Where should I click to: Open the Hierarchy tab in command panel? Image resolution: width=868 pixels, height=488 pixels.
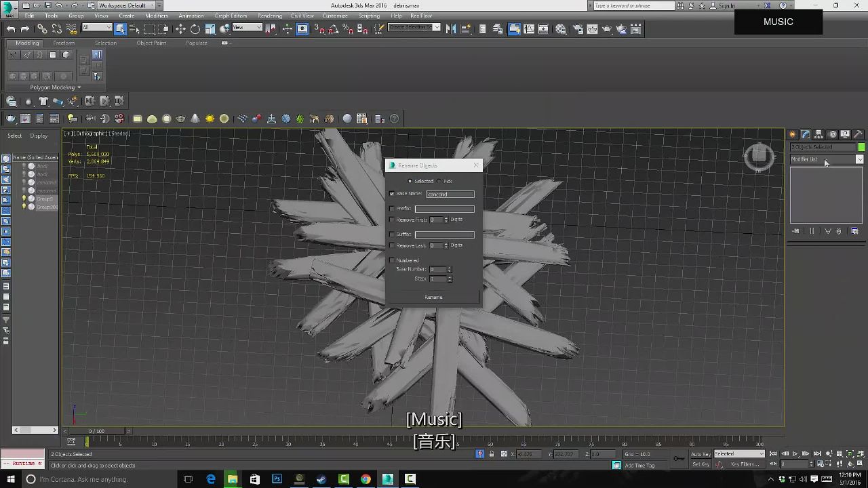point(818,134)
